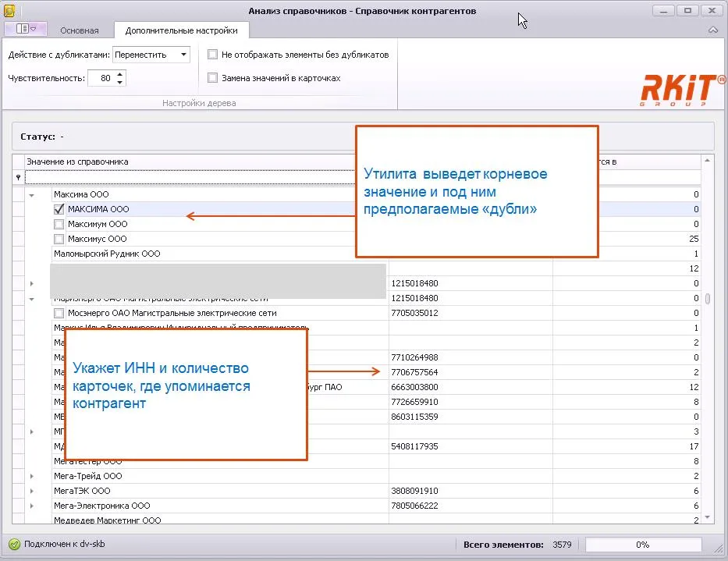728x561 pixels.
Task: Collapse the ribbon using the chevron icon
Action: click(x=712, y=30)
